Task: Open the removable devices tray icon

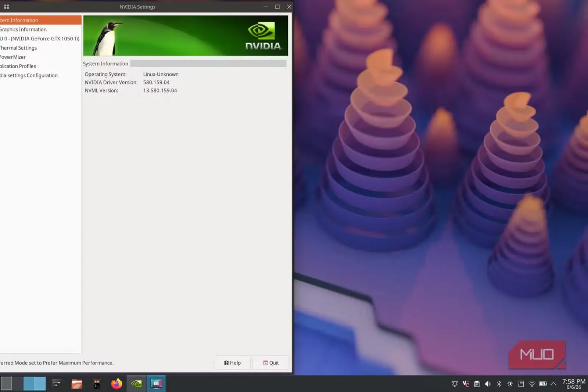Action: tap(521, 384)
